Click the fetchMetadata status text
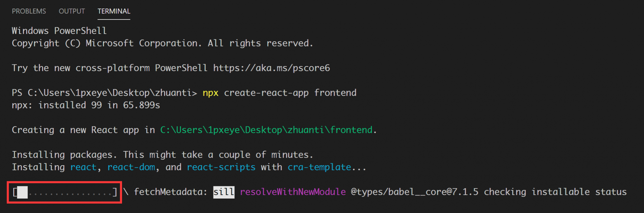This screenshot has height=213, width=644. pos(170,192)
